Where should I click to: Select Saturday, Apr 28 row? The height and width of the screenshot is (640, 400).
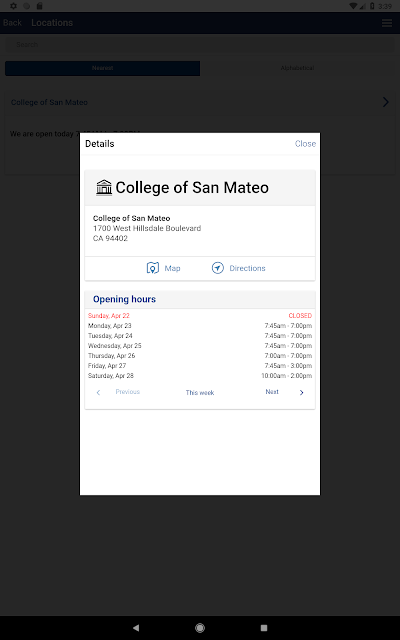[200, 376]
